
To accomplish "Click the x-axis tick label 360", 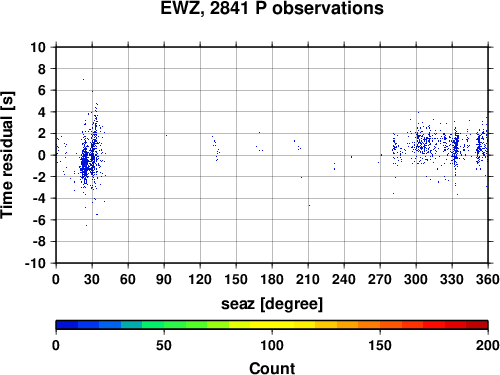I will (488, 279).
